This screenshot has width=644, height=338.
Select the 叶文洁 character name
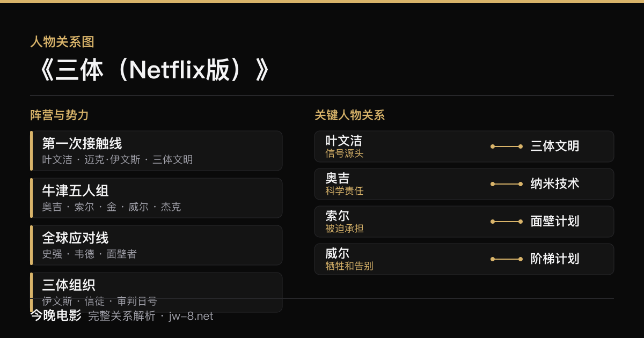coord(343,141)
